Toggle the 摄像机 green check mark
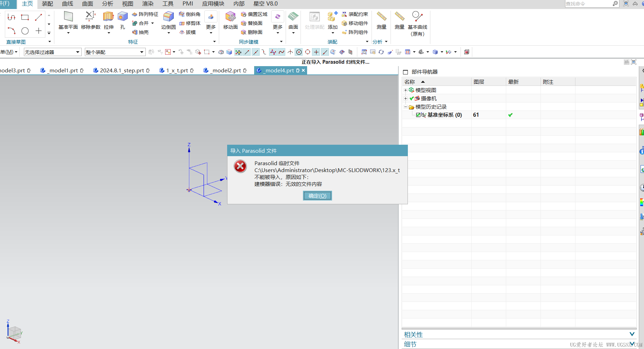 click(x=412, y=98)
